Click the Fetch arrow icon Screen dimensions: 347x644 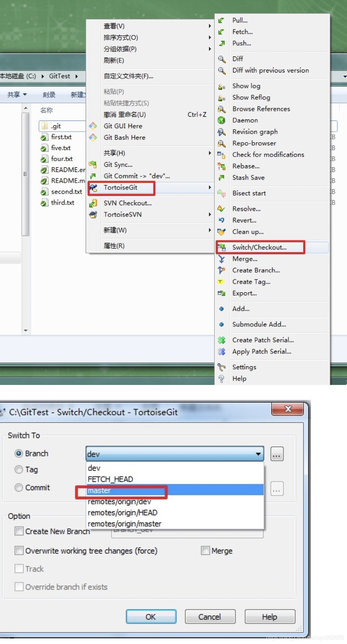point(221,32)
